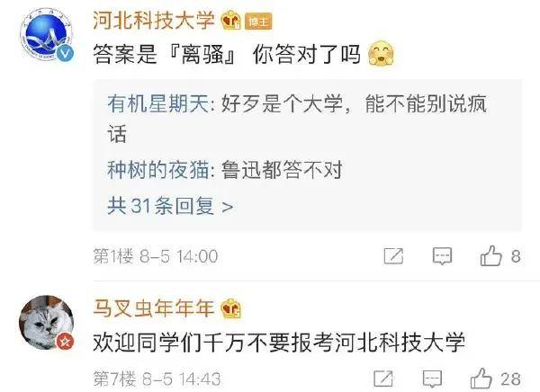Screen dimensions: 540x392
Task: Click crown badge next to 河北科技大学
Action: click(x=231, y=21)
